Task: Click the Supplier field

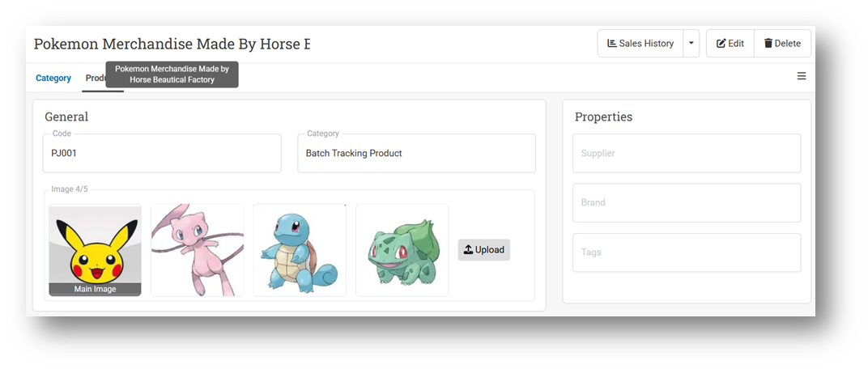Action: [x=687, y=153]
